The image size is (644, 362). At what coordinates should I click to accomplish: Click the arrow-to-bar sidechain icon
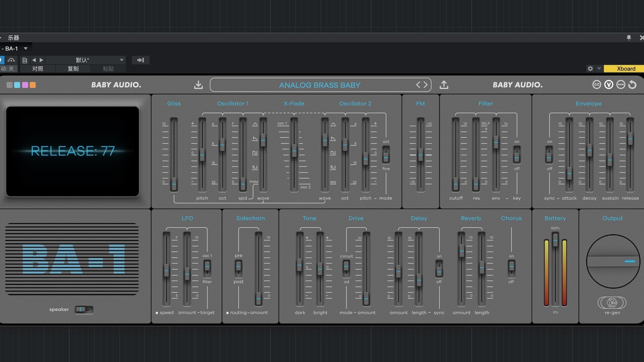(141, 60)
